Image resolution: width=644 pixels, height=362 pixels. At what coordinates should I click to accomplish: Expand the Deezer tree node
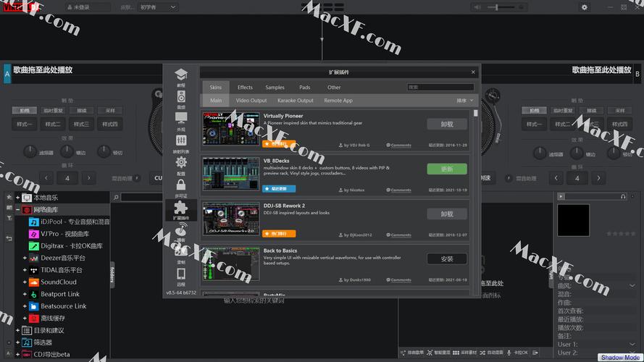point(25,258)
